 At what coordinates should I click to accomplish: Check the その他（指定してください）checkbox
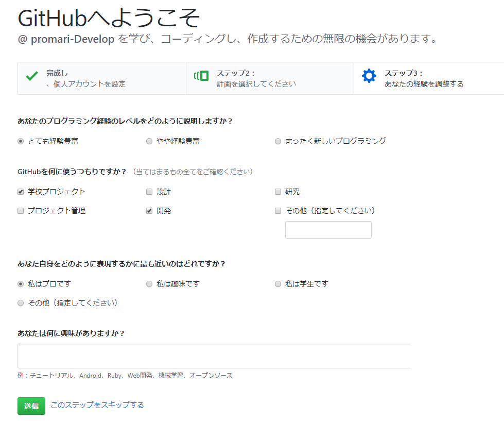click(x=278, y=211)
